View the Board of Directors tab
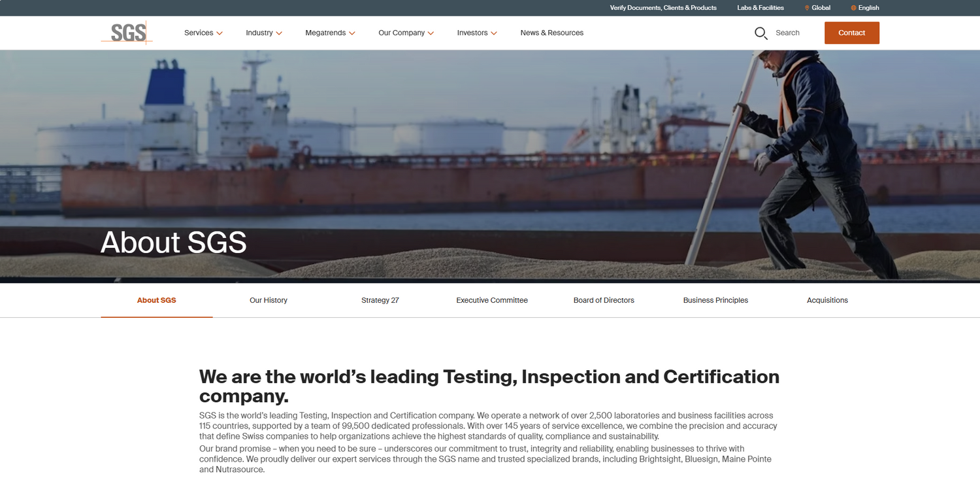 (x=604, y=300)
